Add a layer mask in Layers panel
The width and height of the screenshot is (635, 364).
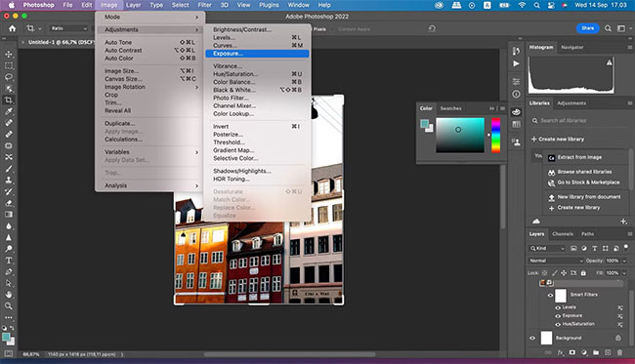coord(572,352)
